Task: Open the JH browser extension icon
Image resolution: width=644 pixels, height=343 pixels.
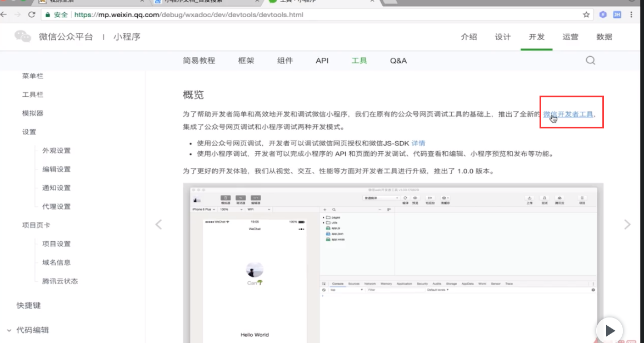Action: [x=617, y=15]
